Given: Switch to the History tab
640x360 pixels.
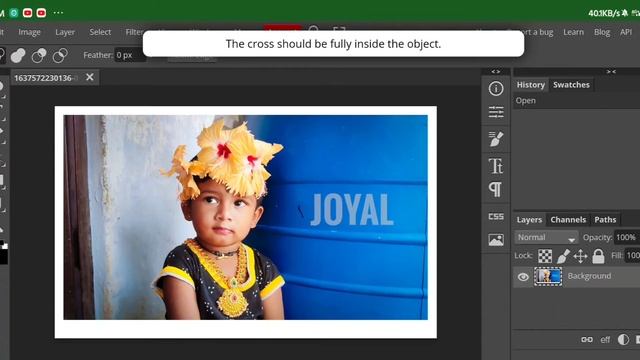Looking at the screenshot, I should (531, 85).
